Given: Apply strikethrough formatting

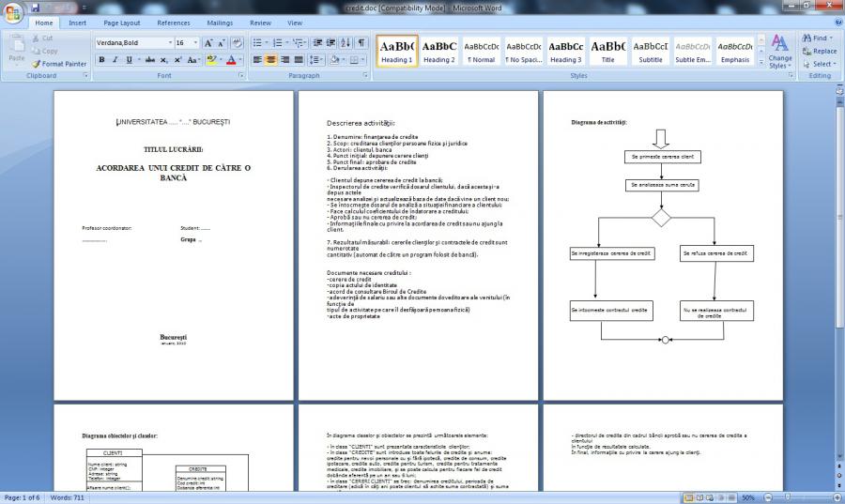Looking at the screenshot, I should (149, 60).
